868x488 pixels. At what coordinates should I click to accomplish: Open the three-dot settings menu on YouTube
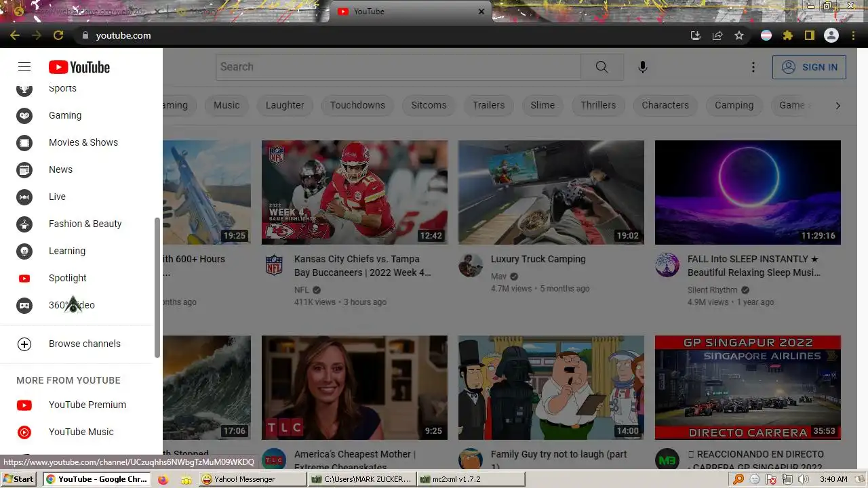click(753, 67)
